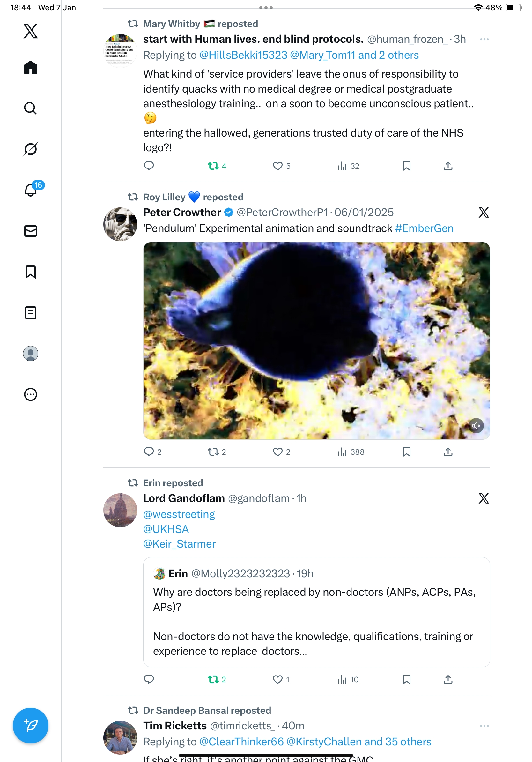The width and height of the screenshot is (532, 762).
Task: Expand the More menu in sidebar
Action: click(x=31, y=394)
